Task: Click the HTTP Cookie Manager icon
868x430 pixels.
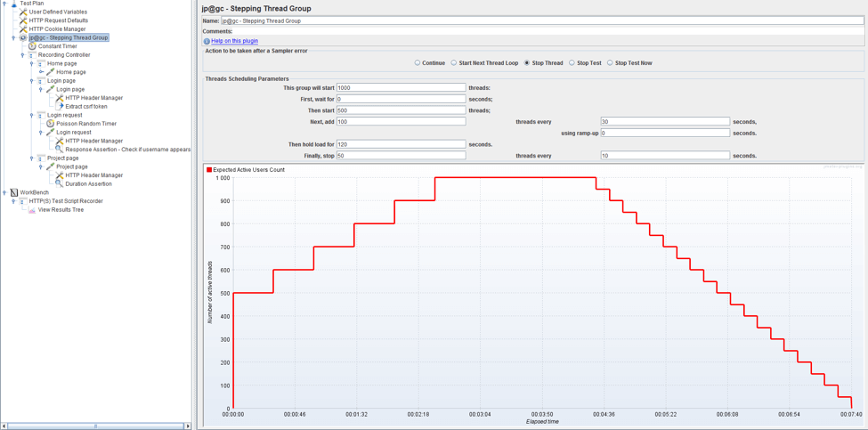Action: 23,29
